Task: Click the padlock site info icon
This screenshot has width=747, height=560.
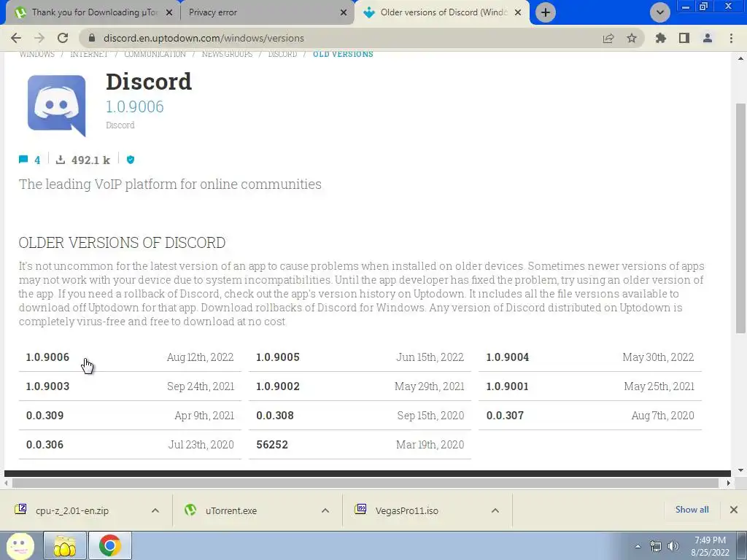Action: coord(92,38)
